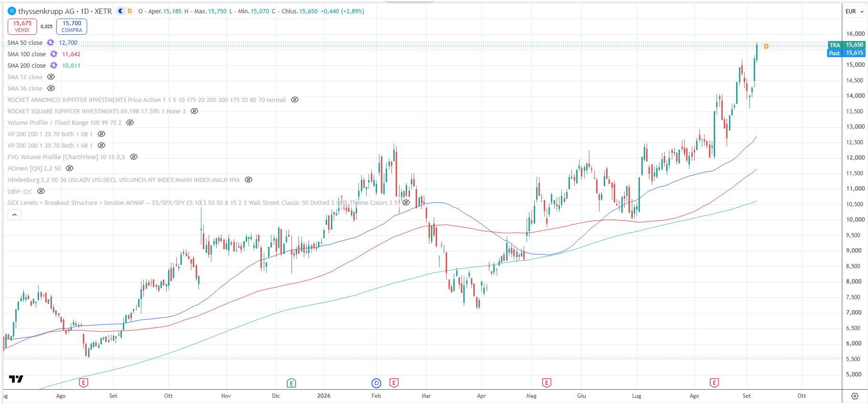
Task: Click the TradingView logo icon
Action: point(16,379)
